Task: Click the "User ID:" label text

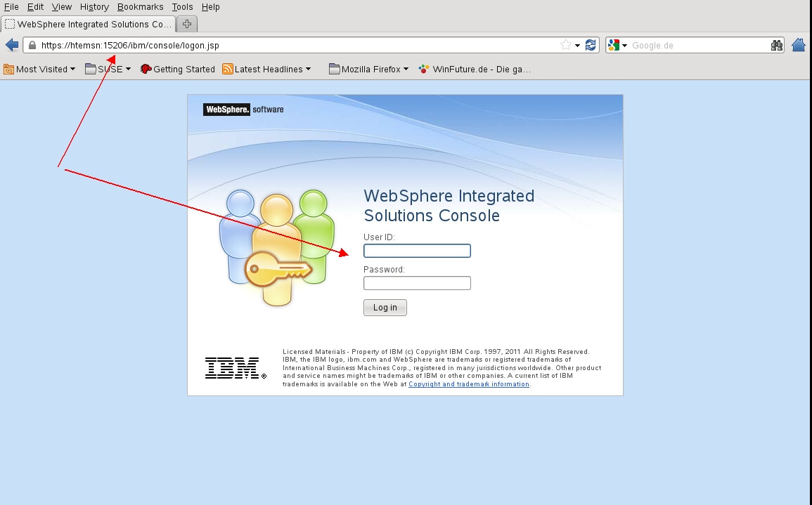Action: (379, 237)
